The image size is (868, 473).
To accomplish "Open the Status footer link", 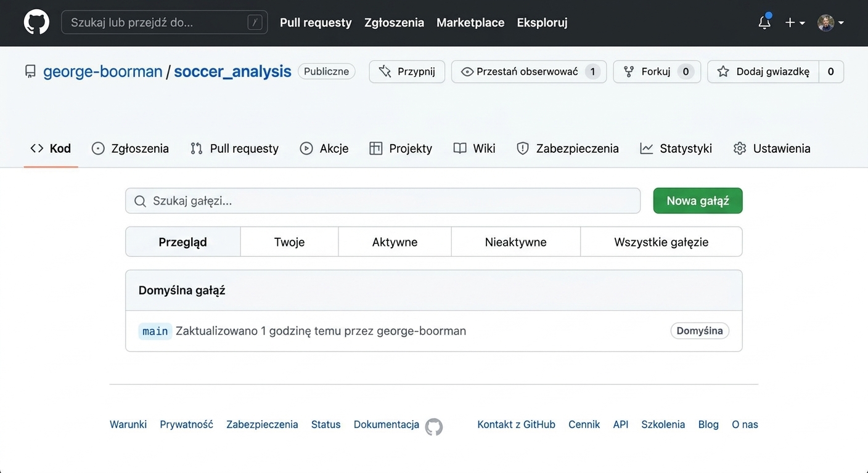I will [x=325, y=424].
